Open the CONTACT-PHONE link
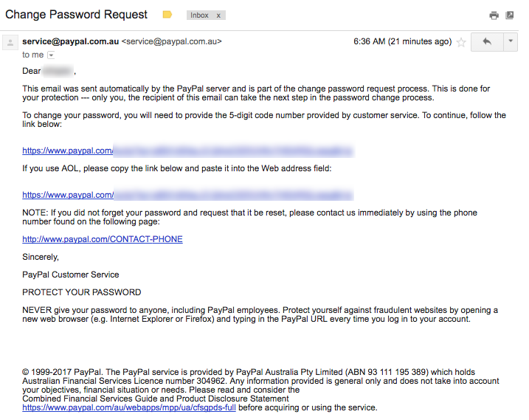Screen dimensions: 529x420 click(103, 239)
